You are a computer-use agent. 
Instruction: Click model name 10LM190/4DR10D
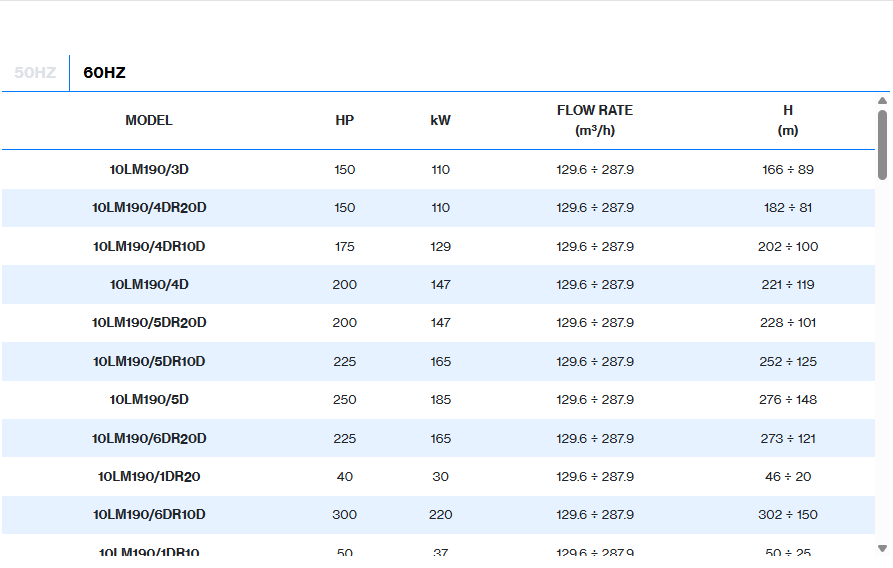(x=149, y=246)
